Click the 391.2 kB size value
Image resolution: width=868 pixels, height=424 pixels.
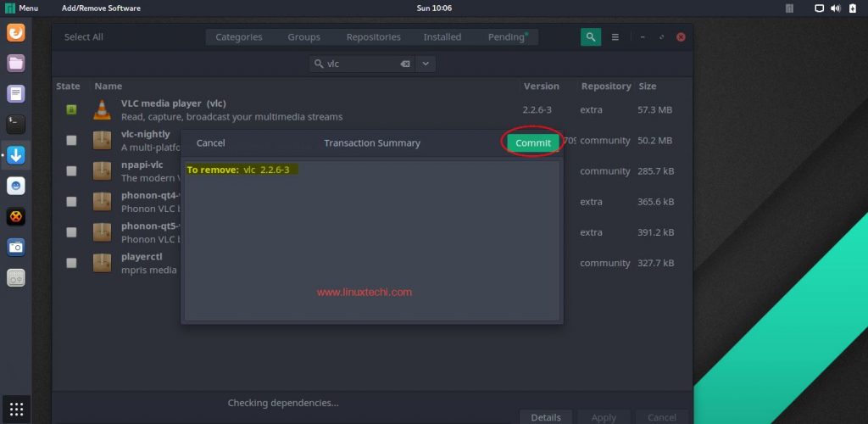click(655, 232)
